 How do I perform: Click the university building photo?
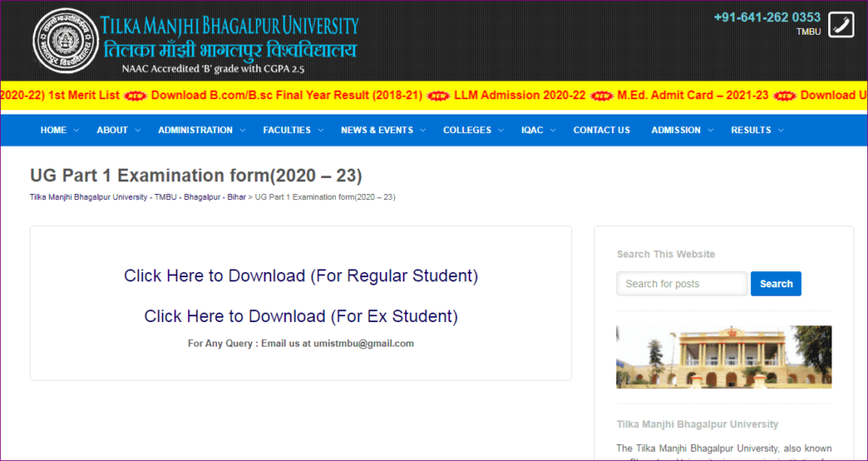coord(724,357)
